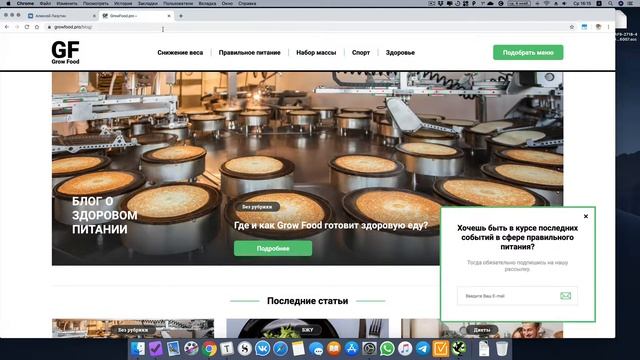640x360 pixels.
Task: Open first article thumbnail tagged Без рубрики
Action: [x=133, y=329]
